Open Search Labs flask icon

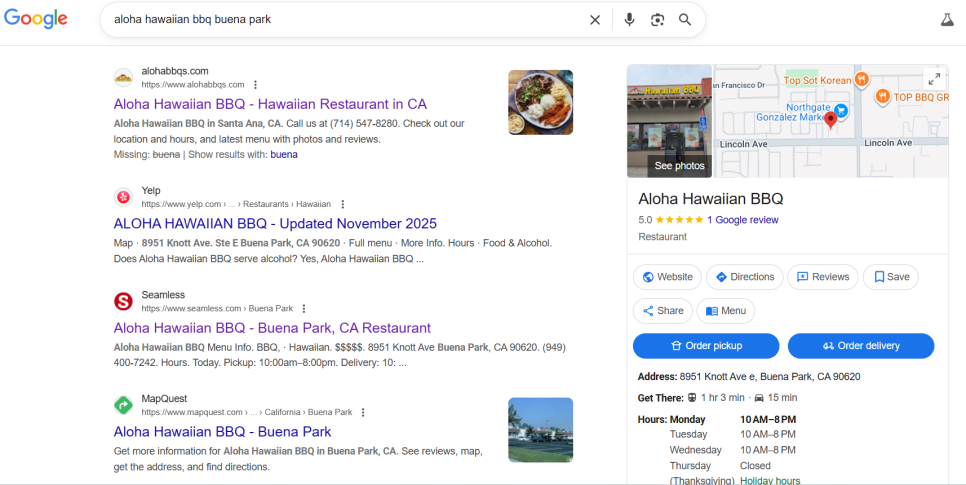(x=946, y=20)
